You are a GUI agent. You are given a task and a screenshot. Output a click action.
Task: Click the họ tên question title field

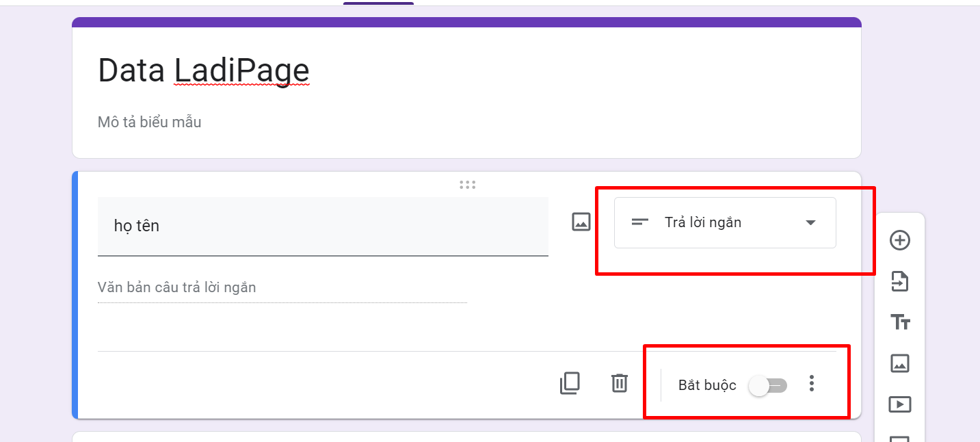click(x=323, y=226)
